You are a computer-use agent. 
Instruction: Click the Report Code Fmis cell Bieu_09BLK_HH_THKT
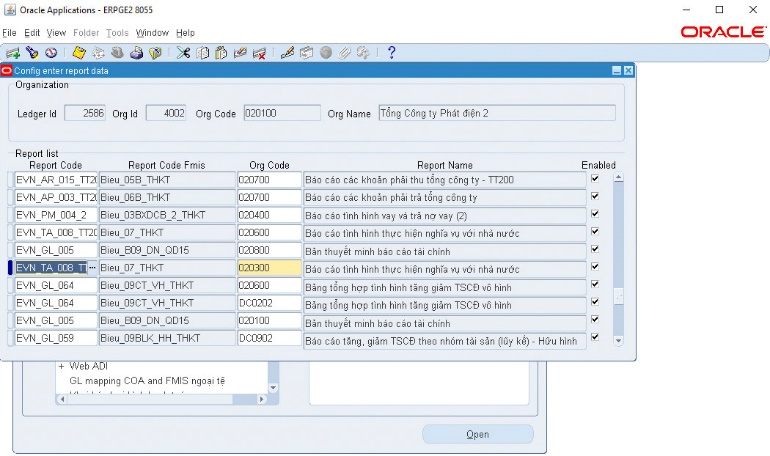pyautogui.click(x=167, y=338)
